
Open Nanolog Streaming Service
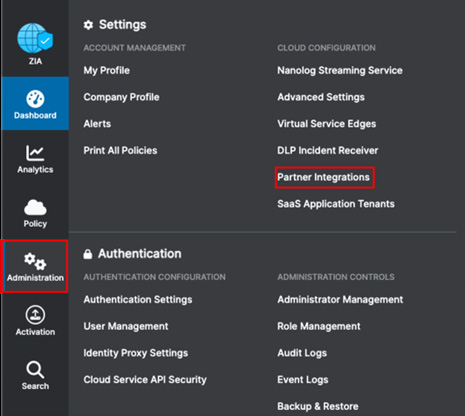340,70
